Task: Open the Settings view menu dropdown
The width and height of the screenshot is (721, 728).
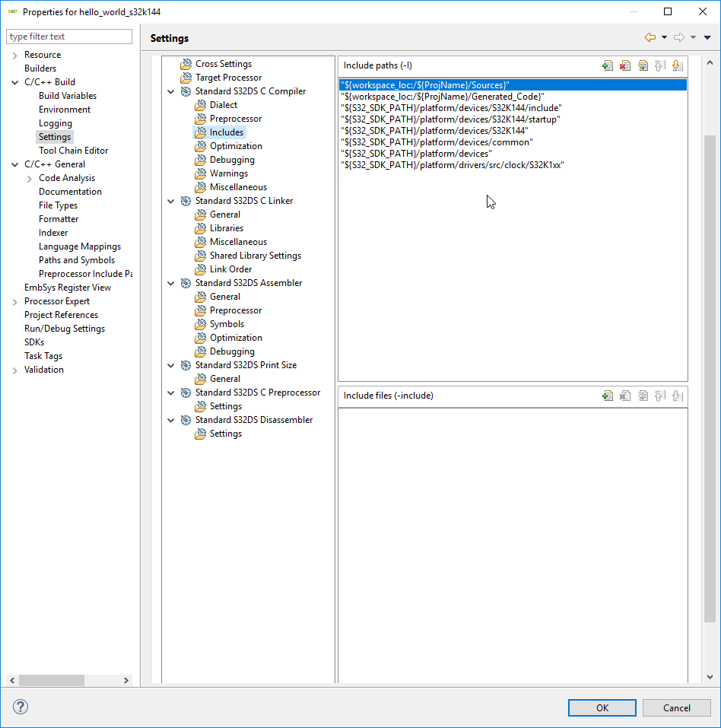Action: tap(707, 37)
